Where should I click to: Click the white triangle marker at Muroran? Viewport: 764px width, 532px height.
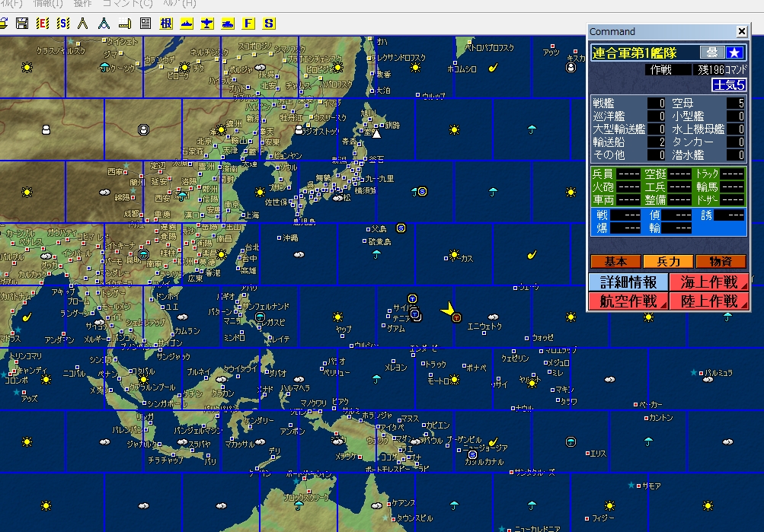click(x=376, y=133)
